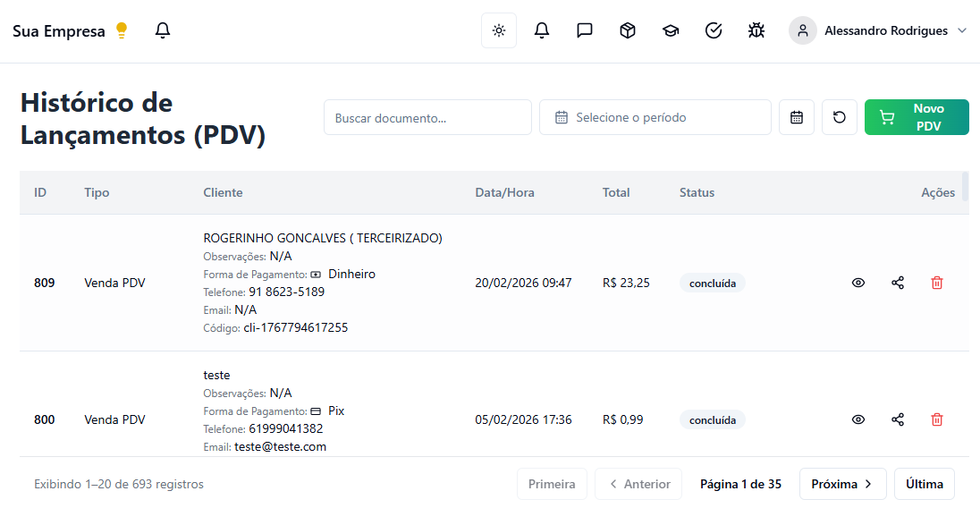
Task: Open the calendar icon button filter
Action: (x=796, y=117)
